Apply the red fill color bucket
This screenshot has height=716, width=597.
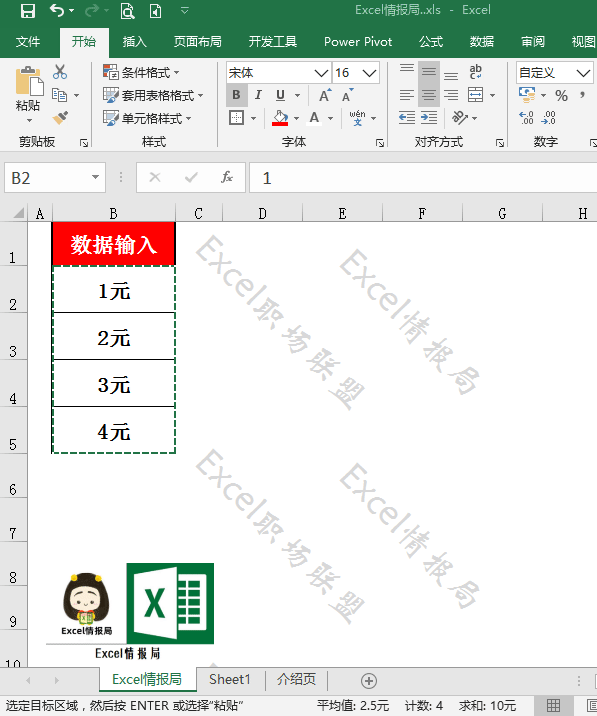(x=280, y=118)
